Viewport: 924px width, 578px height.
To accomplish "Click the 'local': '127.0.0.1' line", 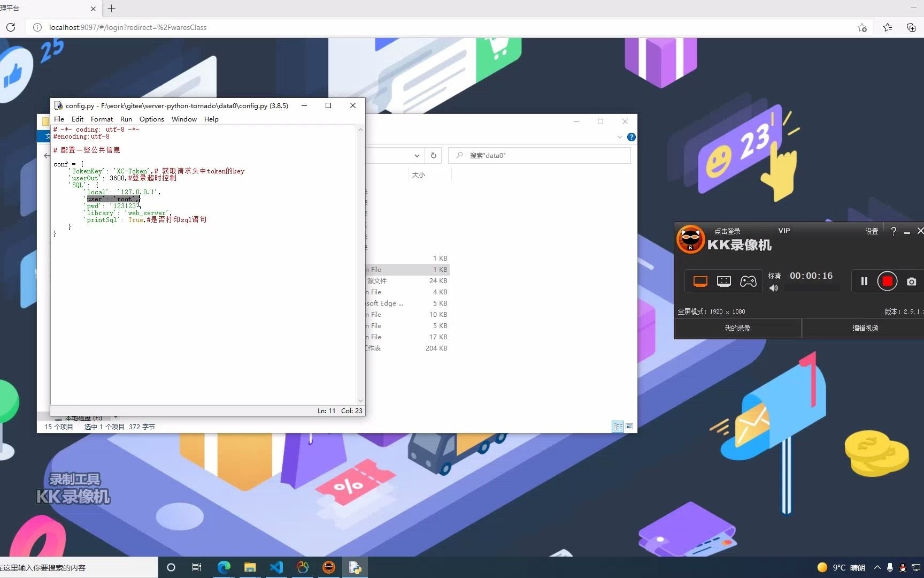I will 122,192.
